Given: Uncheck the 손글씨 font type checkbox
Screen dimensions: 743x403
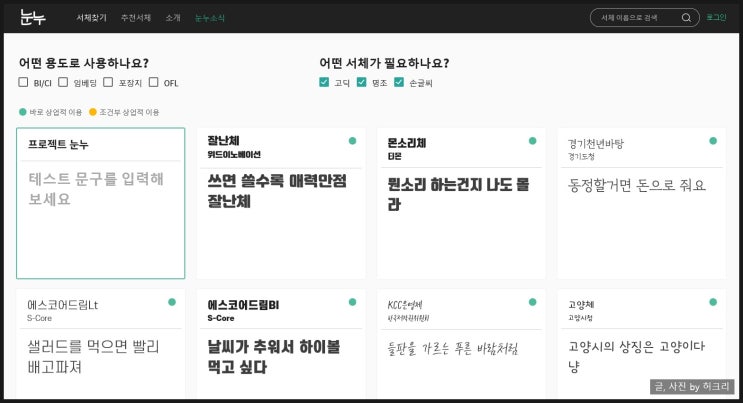Looking at the screenshot, I should coord(399,82).
